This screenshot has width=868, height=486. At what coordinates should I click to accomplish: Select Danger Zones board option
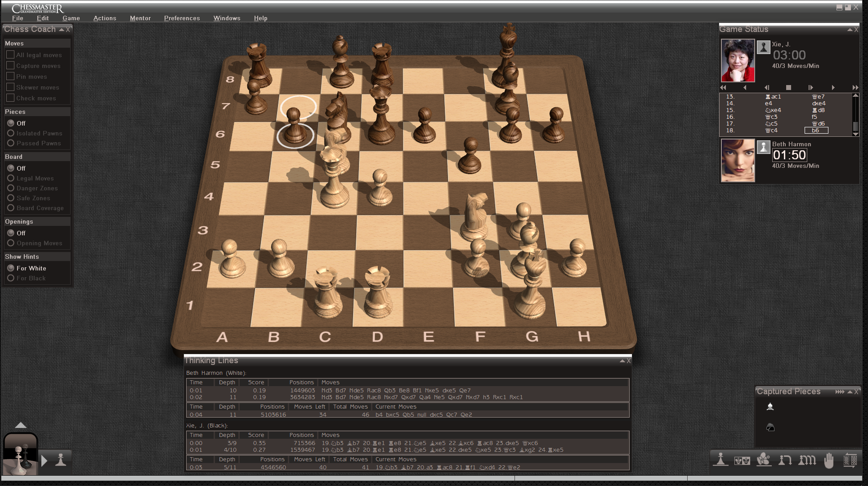pos(11,188)
